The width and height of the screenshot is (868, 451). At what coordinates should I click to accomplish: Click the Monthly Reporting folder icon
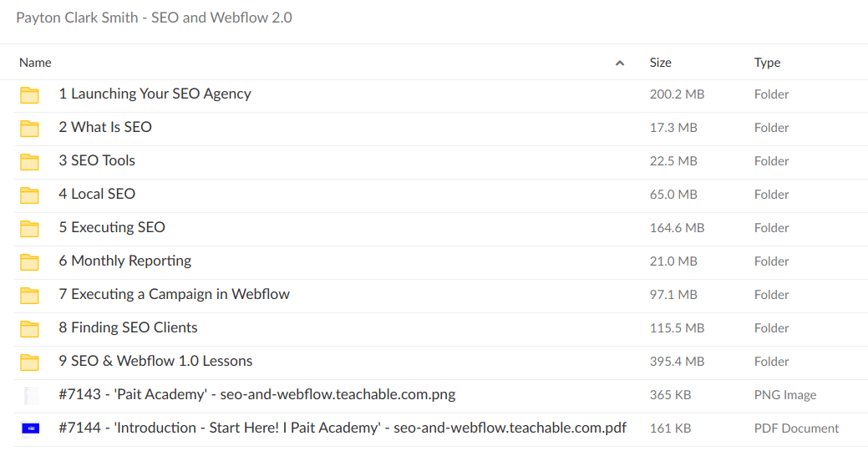30,261
